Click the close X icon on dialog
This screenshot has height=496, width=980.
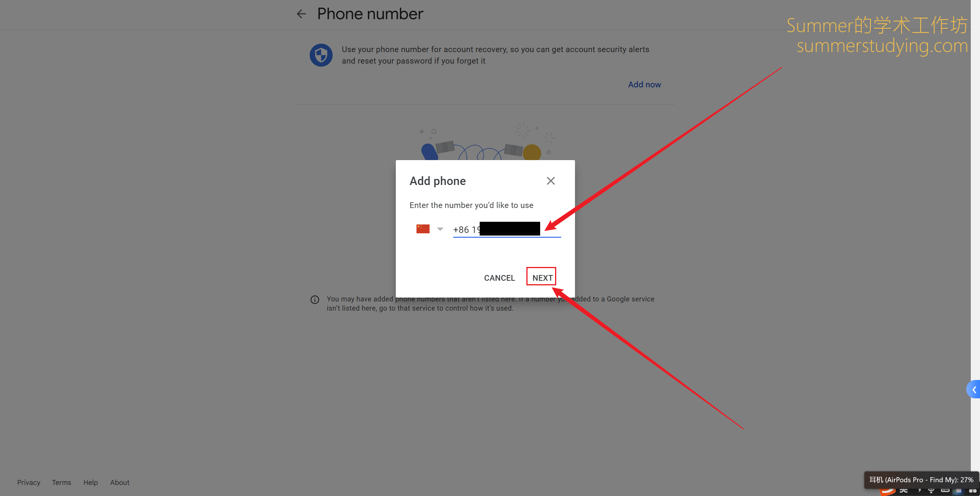pyautogui.click(x=550, y=181)
